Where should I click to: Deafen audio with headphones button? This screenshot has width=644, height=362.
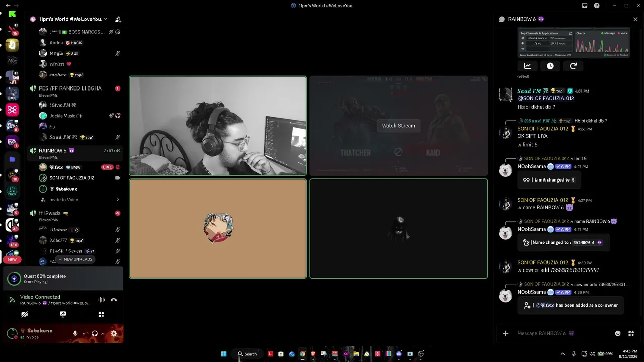(x=95, y=333)
